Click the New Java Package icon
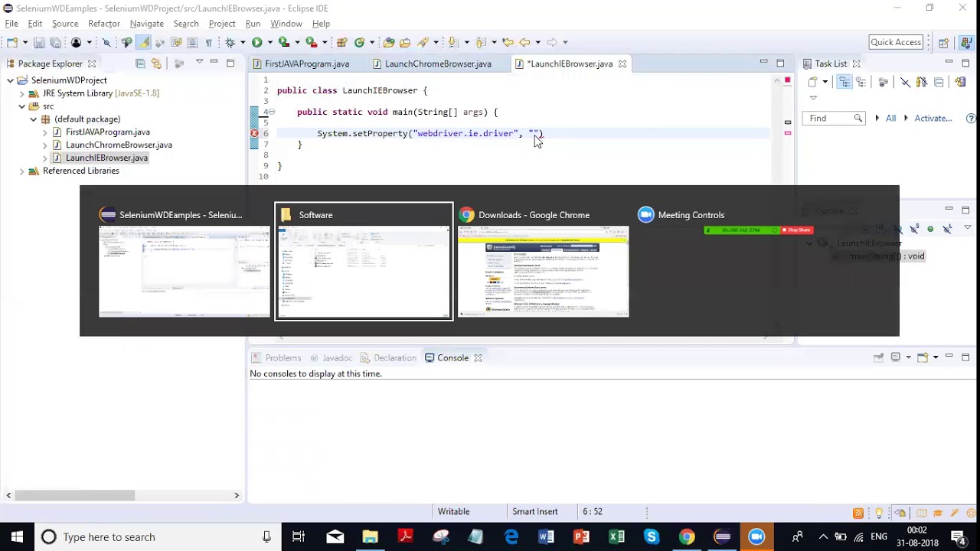This screenshot has height=551, width=980. click(342, 42)
